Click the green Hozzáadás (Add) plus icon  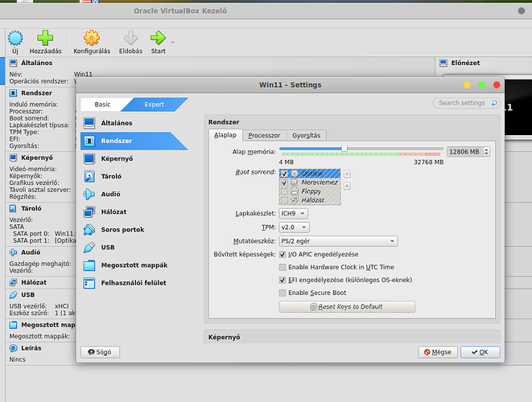pyautogui.click(x=45, y=38)
